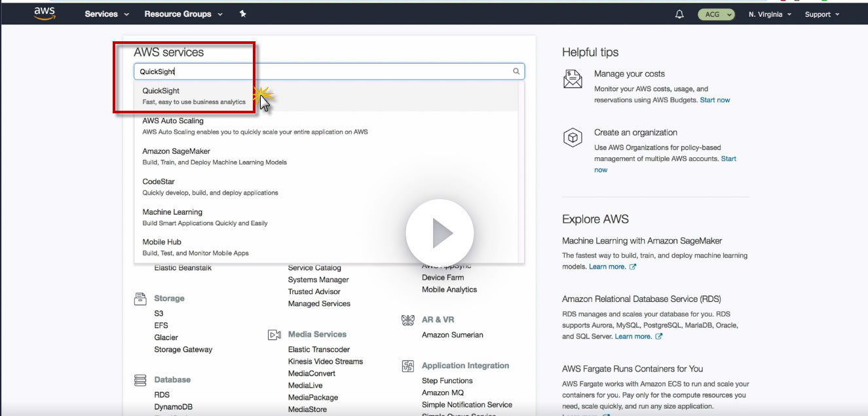
Task: Click the AR & VR heading
Action: [438, 320]
